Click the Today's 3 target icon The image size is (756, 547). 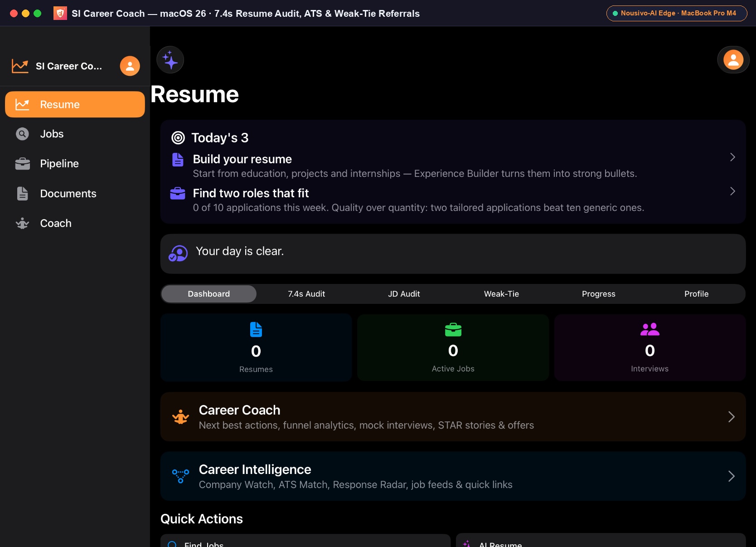click(178, 137)
